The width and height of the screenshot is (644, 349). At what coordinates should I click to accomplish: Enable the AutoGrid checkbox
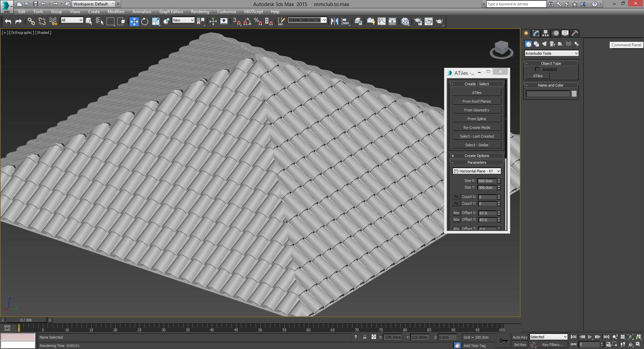(x=537, y=69)
